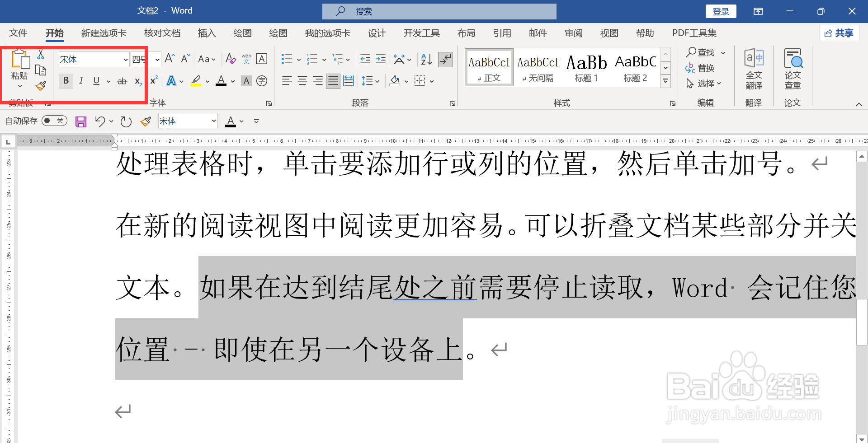Open the font name dropdown in ribbon
This screenshot has width=868, height=443.
click(126, 59)
